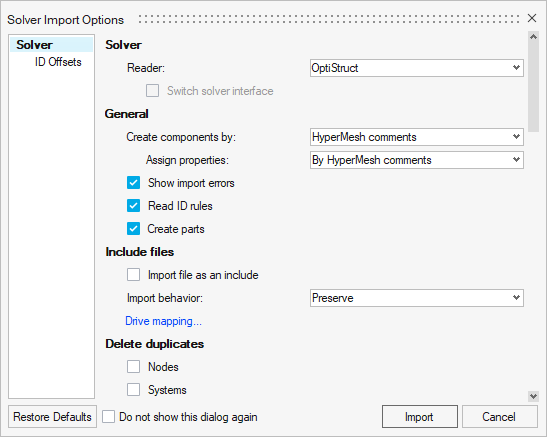Close the Solver Import Options dialog

point(532,18)
